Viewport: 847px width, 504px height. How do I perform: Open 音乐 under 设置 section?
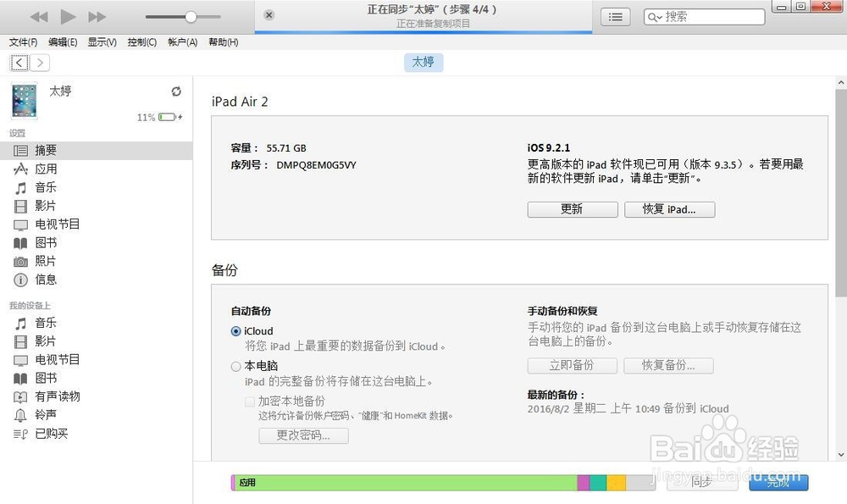pyautogui.click(x=97, y=187)
